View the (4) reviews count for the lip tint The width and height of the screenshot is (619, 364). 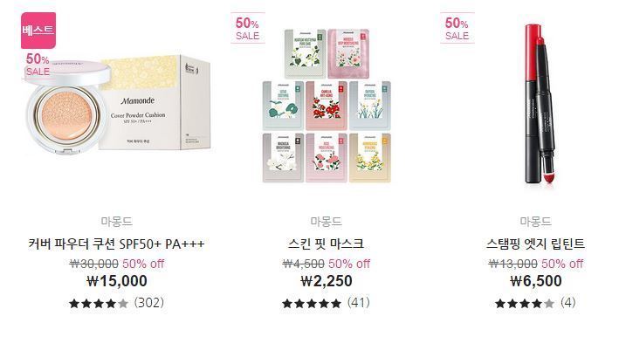pyautogui.click(x=567, y=303)
